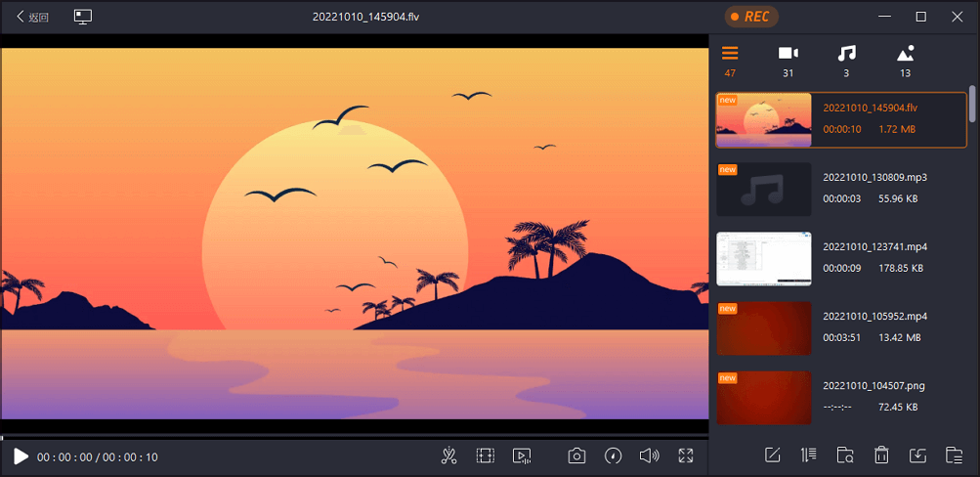Viewport: 980px width, 477px height.
Task: Open the playback speed gauge icon
Action: (614, 455)
